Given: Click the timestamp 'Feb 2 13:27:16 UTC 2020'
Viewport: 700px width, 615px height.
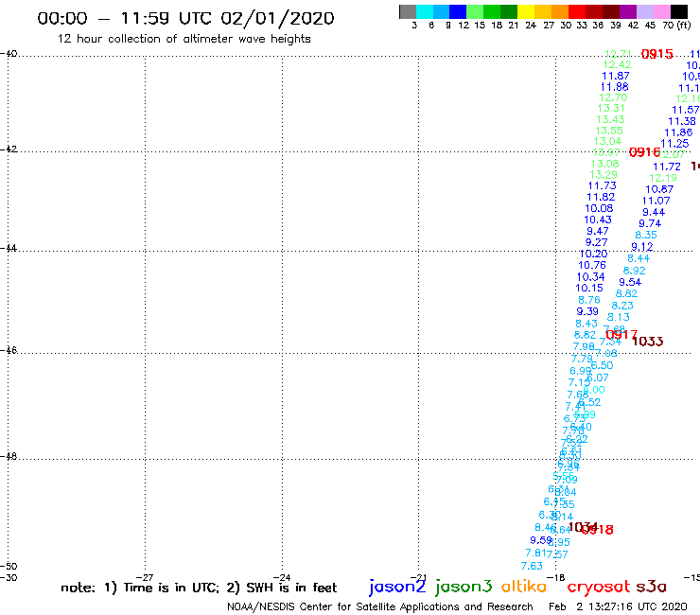Looking at the screenshot, I should 618,606.
